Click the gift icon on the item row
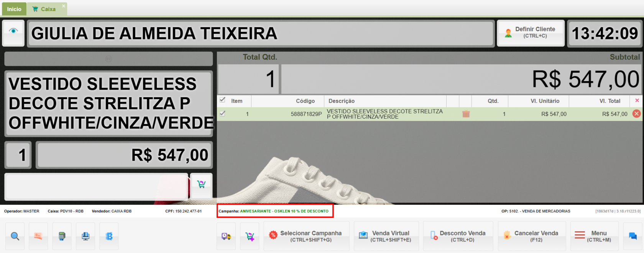 466,114
